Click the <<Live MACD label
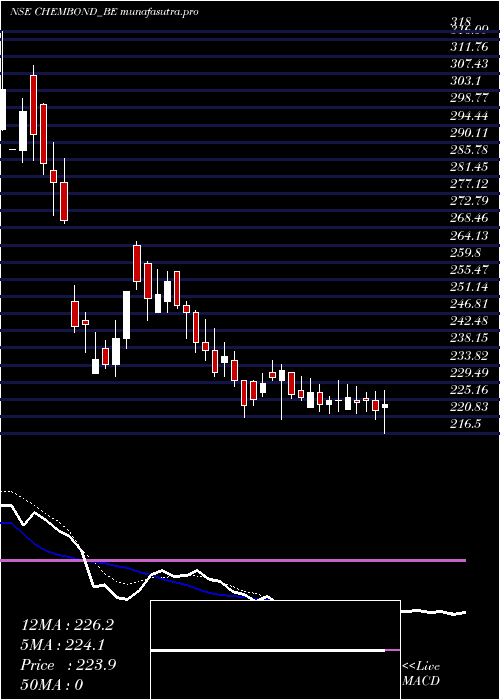Viewport: 500px width, 700px height. click(421, 673)
